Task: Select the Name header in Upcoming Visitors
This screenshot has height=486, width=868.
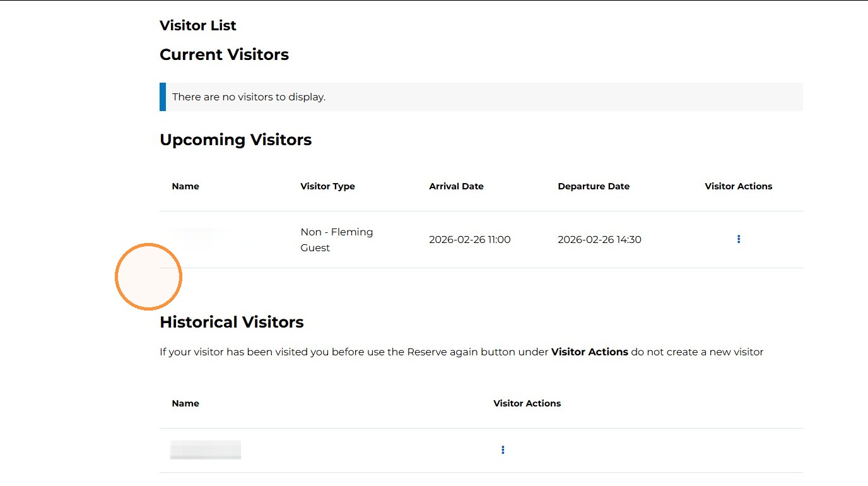Action: [x=185, y=186]
